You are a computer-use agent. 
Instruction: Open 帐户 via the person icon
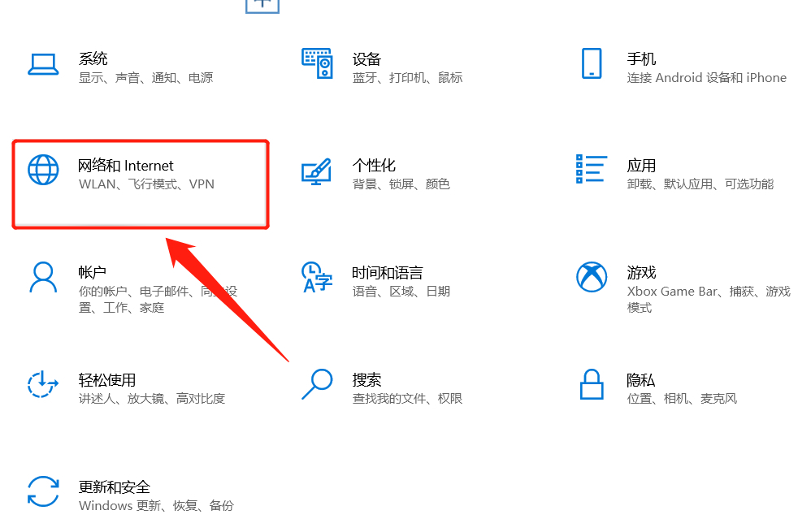43,279
